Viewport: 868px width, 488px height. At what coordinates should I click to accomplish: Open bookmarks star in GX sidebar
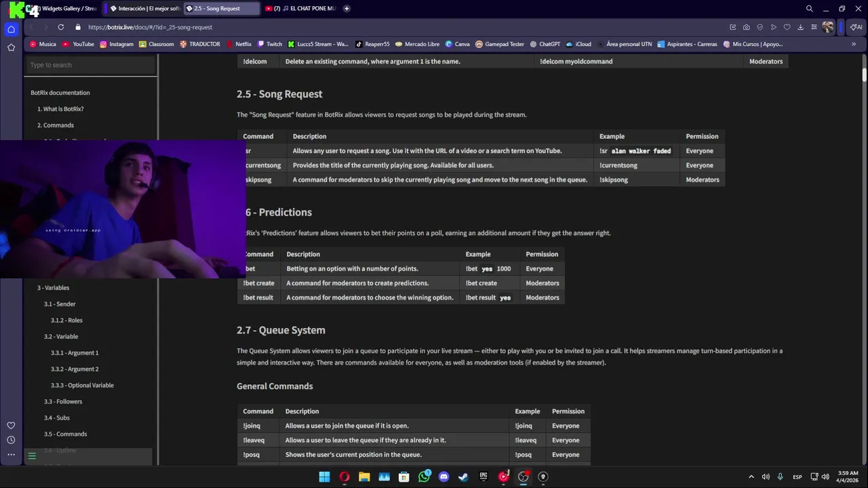point(11,47)
